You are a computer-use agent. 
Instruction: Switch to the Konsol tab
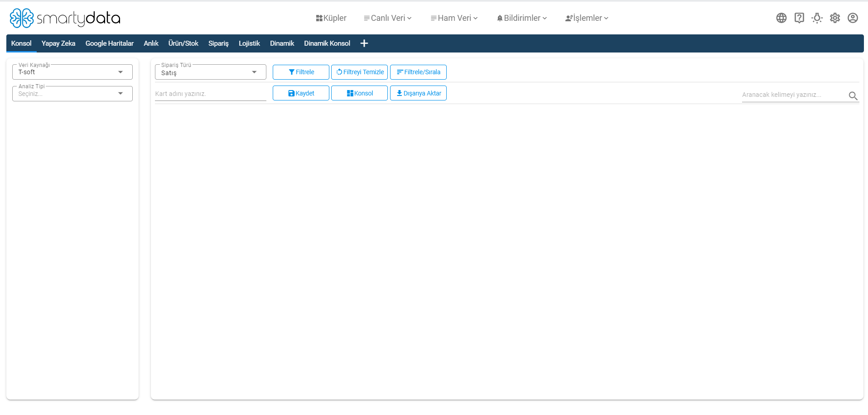[21, 43]
